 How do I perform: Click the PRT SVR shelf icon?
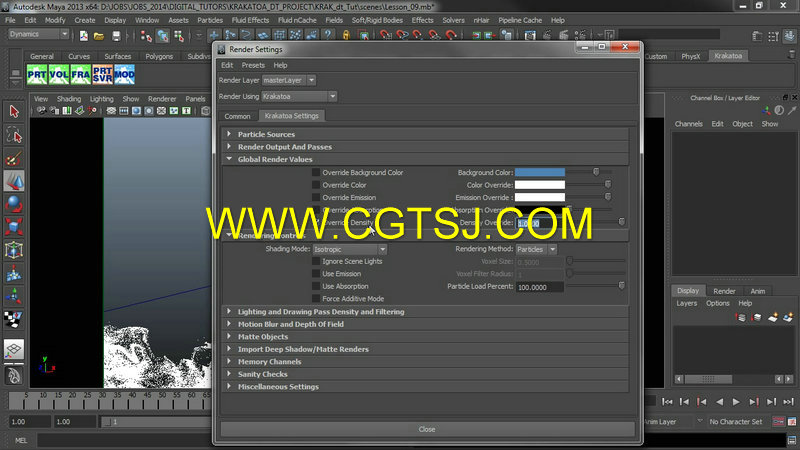pyautogui.click(x=103, y=74)
